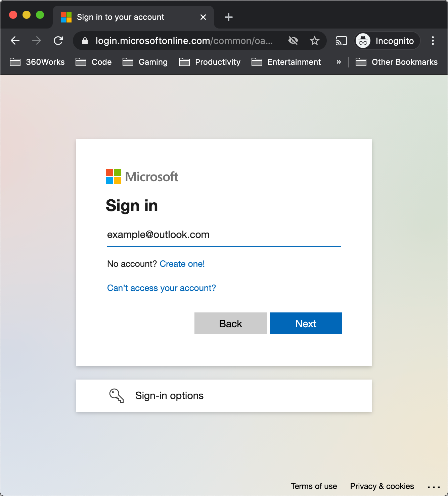Click the third-party cookies blocked eye icon

click(x=293, y=41)
